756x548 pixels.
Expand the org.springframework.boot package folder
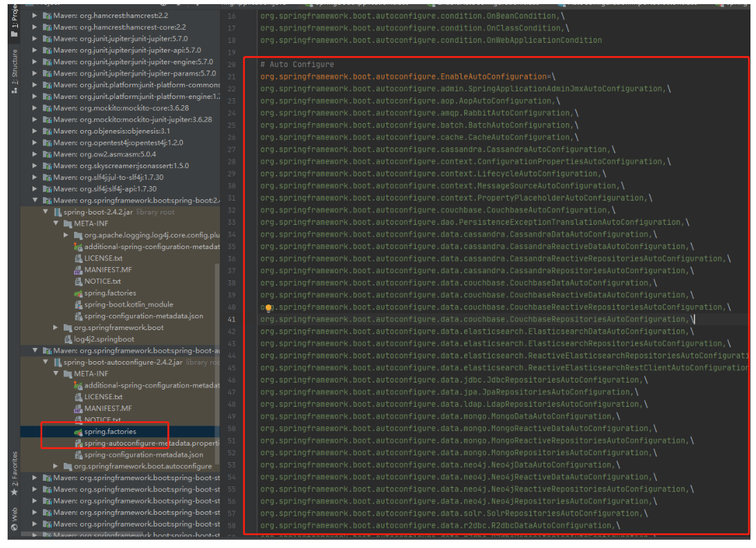(x=56, y=328)
